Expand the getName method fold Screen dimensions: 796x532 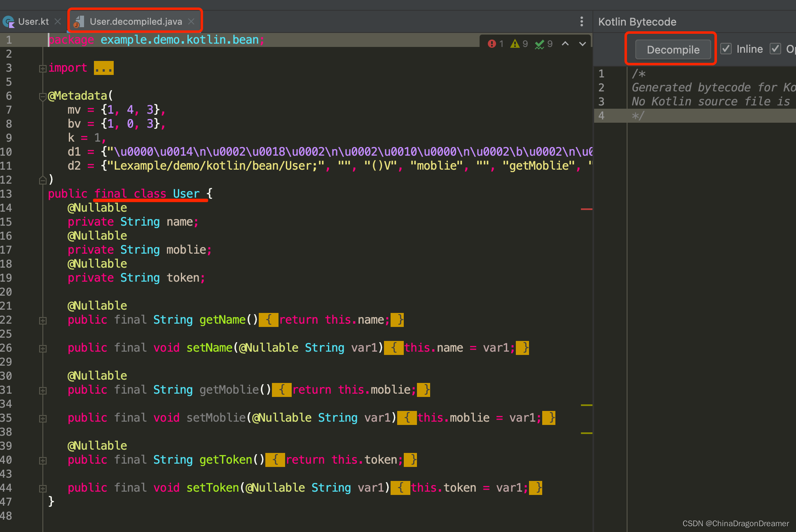[x=42, y=320]
